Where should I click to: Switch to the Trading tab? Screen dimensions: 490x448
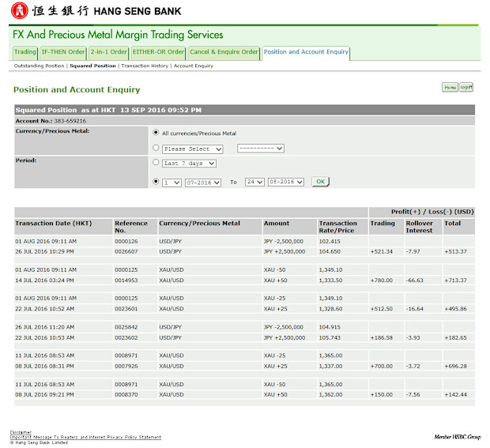click(x=25, y=52)
